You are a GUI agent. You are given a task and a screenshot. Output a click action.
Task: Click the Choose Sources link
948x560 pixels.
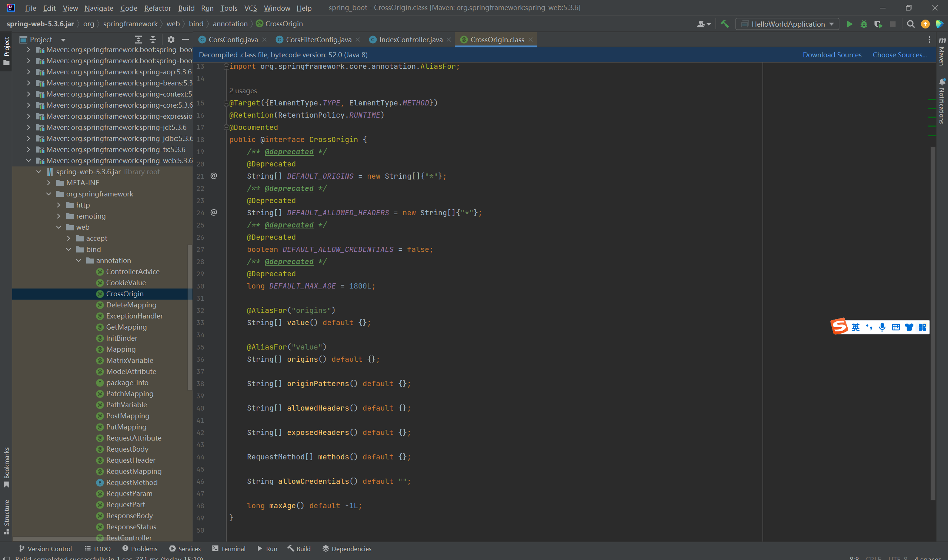click(899, 55)
